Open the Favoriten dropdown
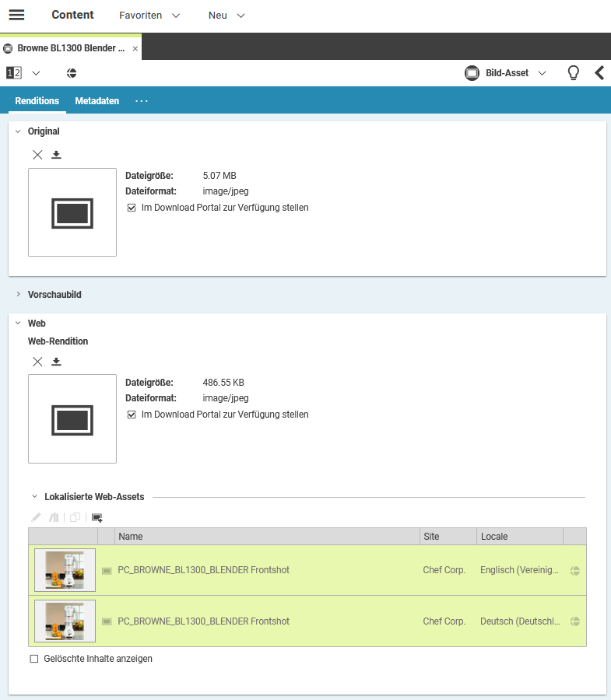Image resolution: width=611 pixels, height=700 pixels. tap(149, 16)
